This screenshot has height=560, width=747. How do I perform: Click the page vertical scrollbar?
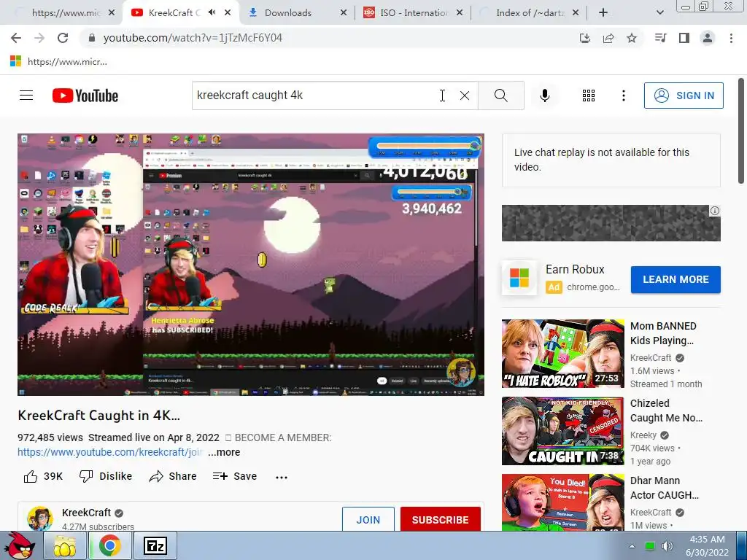741,131
